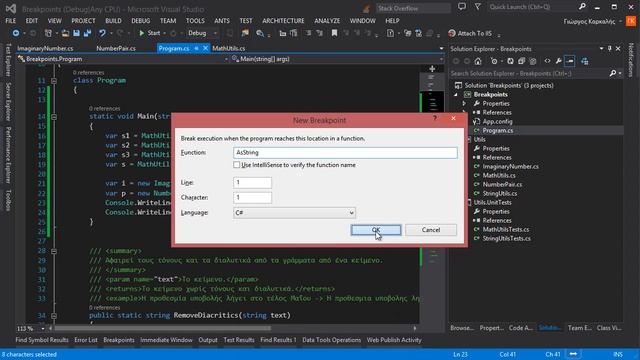Open the Toolbox side tab
Viewport: 640px width, 360px height.
(8, 200)
